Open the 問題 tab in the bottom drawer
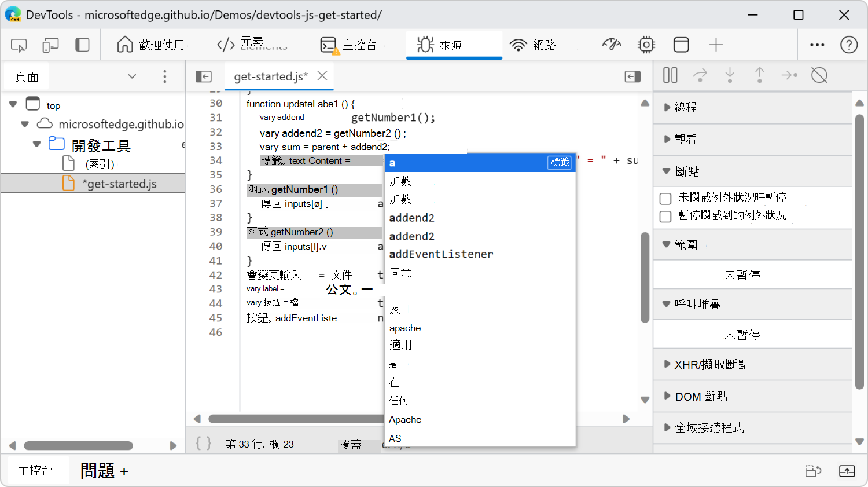Viewport: 868px width, 487px height. [96, 470]
